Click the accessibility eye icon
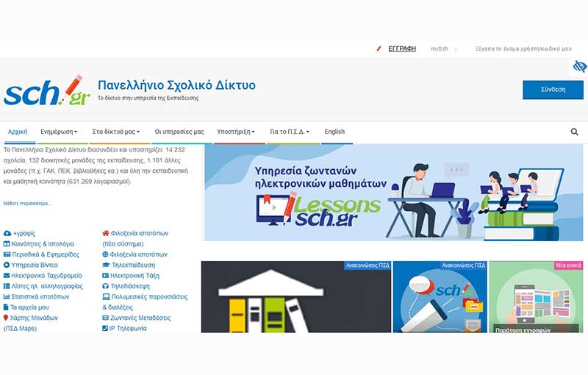This screenshot has height=375, width=588. click(579, 67)
